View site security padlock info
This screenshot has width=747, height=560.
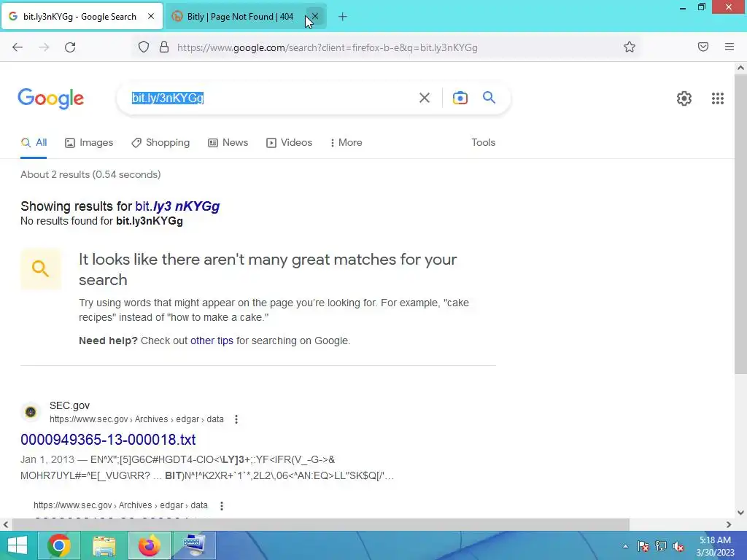164,47
